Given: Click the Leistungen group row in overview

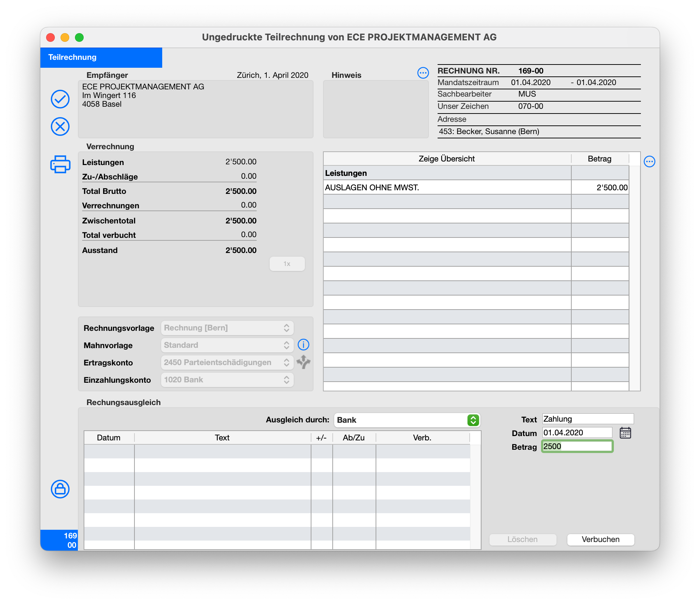Looking at the screenshot, I should coord(476,173).
